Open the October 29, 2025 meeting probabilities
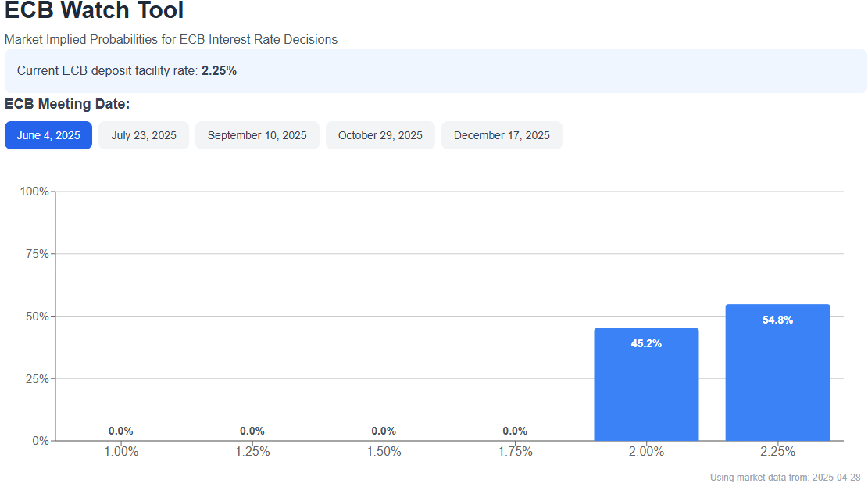 click(x=380, y=135)
